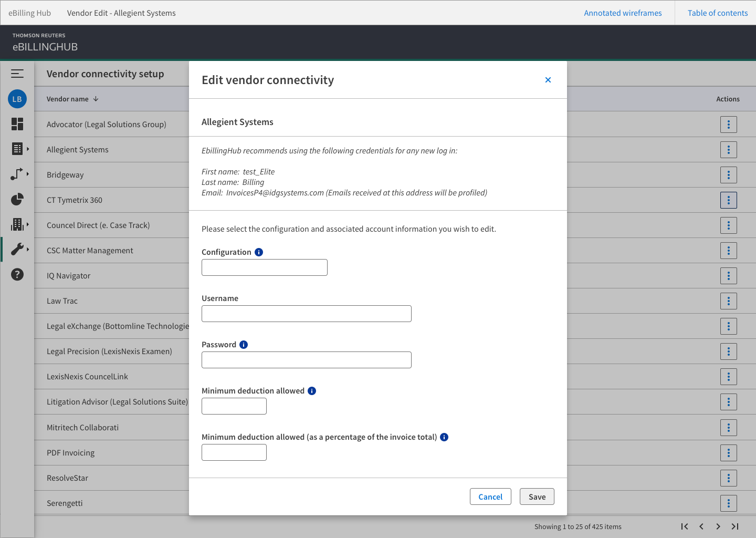Close the Edit vendor connectivity dialog
The height and width of the screenshot is (538, 756).
[x=548, y=80]
